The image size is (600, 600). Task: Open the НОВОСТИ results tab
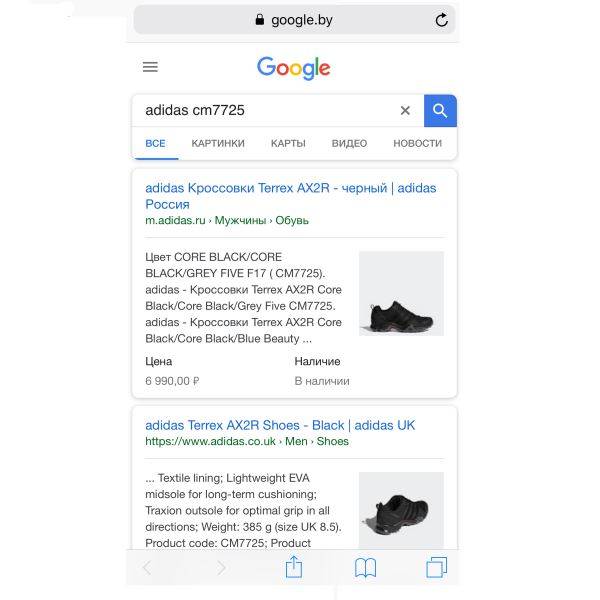pos(417,143)
